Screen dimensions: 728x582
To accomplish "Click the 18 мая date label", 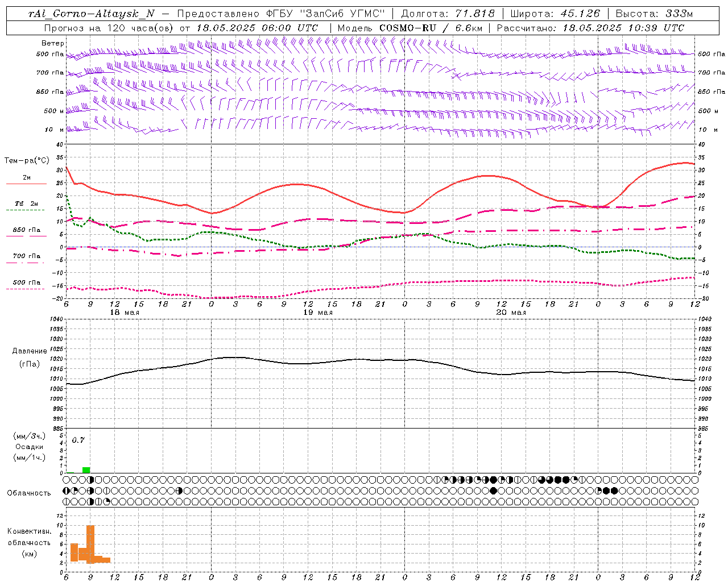I will (125, 313).
